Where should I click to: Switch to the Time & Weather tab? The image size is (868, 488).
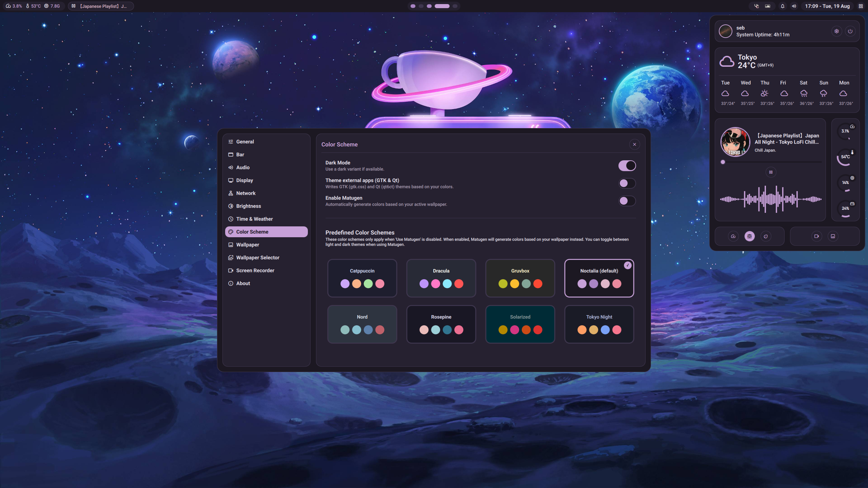tap(254, 219)
